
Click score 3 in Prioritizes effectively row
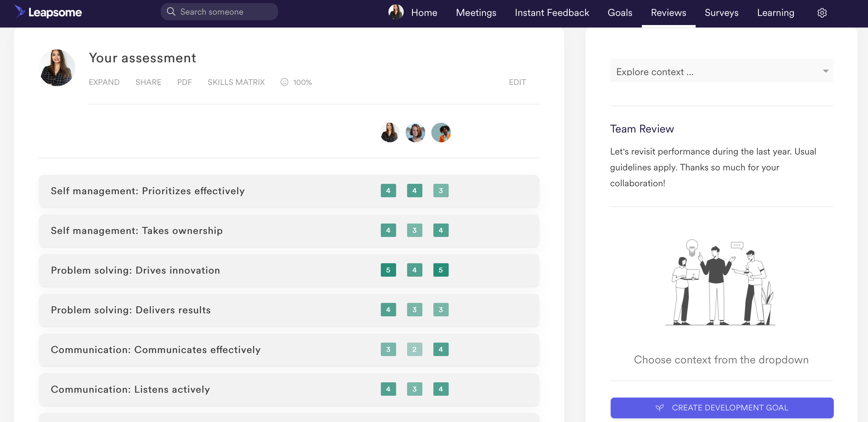(x=441, y=191)
